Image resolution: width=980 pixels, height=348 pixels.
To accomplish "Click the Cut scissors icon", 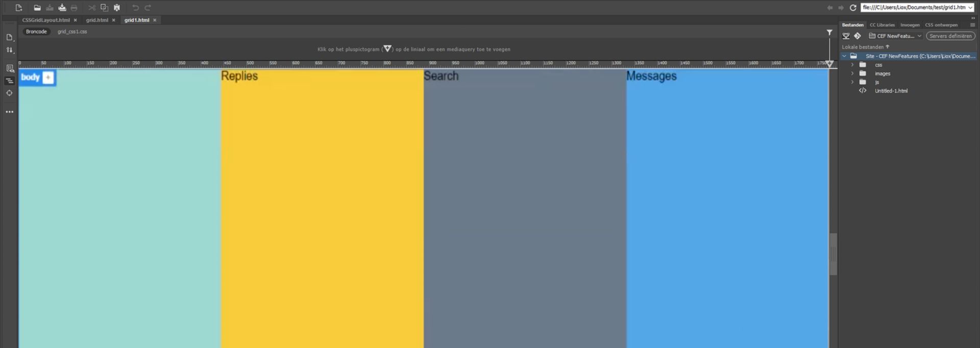I will 92,8.
